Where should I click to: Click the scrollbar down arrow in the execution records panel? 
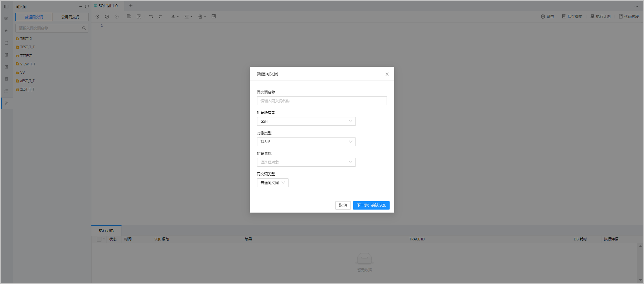tap(640, 280)
